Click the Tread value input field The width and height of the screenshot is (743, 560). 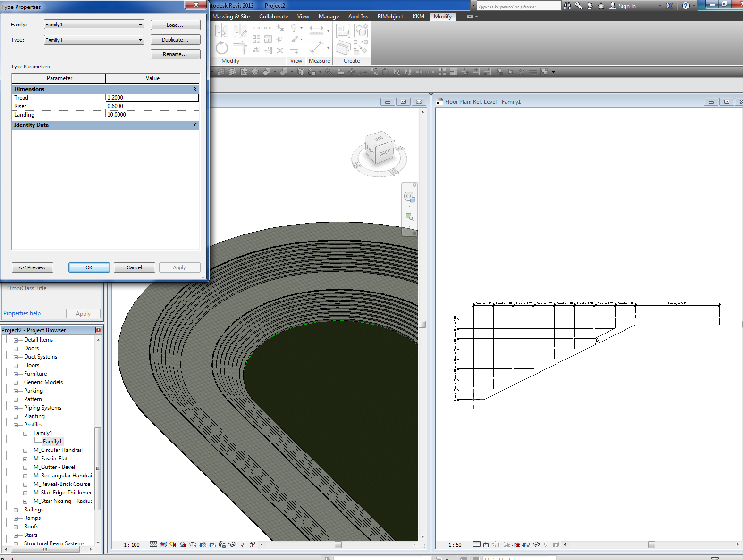(x=152, y=98)
